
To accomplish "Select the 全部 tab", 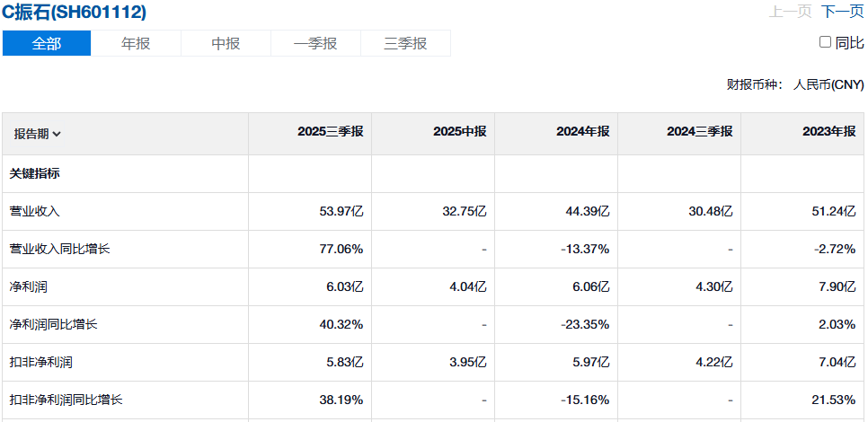I will click(x=47, y=43).
